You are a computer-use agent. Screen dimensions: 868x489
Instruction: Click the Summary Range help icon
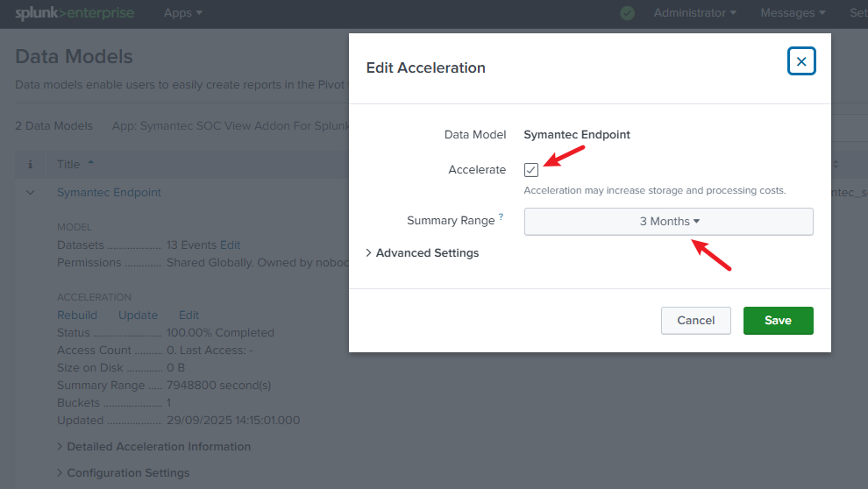pos(502,216)
